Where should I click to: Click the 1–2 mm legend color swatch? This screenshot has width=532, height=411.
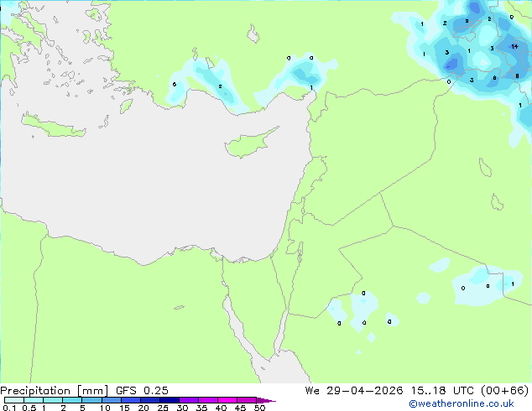pos(53,400)
